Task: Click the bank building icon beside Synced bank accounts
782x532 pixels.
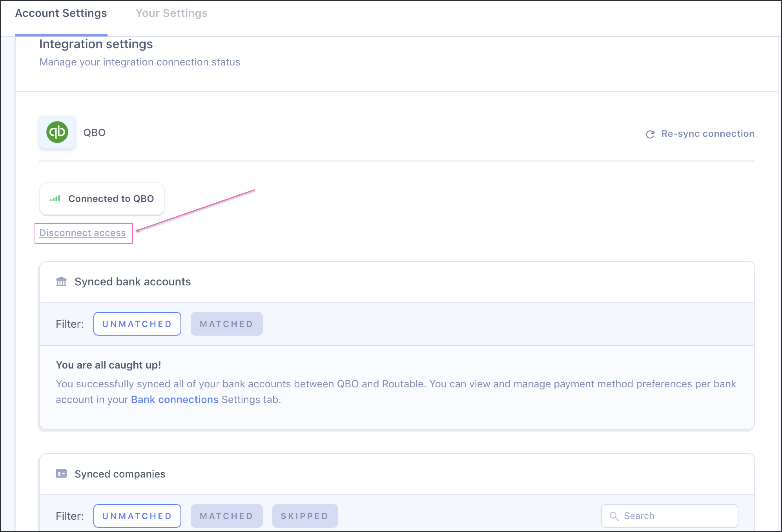Action: tap(61, 281)
